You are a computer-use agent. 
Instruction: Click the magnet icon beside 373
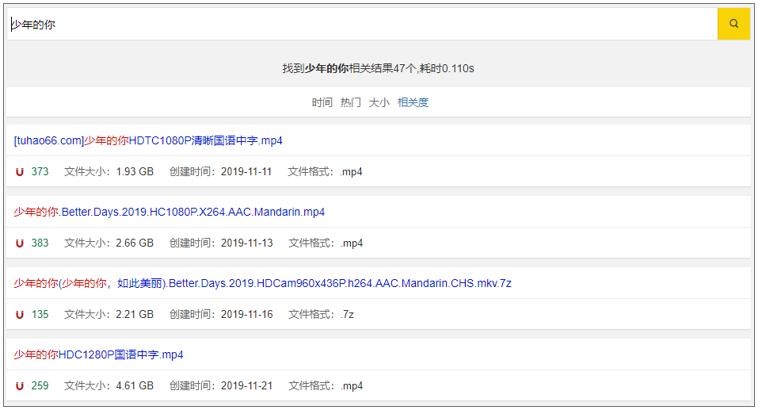(x=19, y=172)
